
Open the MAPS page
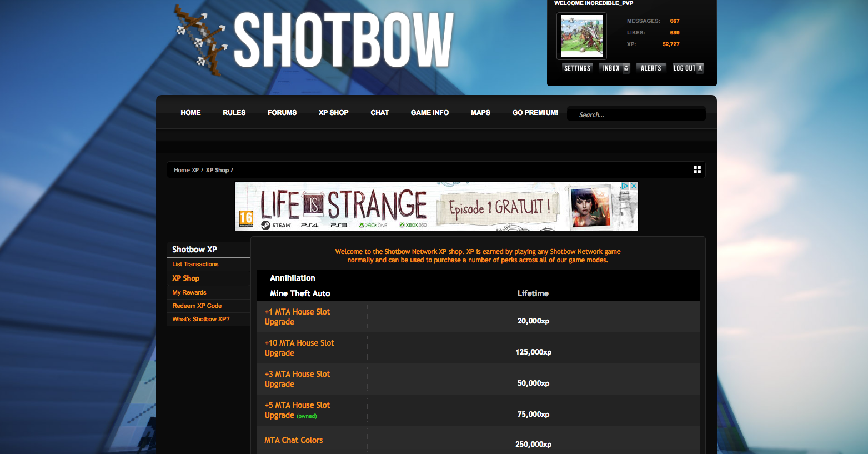click(x=480, y=113)
